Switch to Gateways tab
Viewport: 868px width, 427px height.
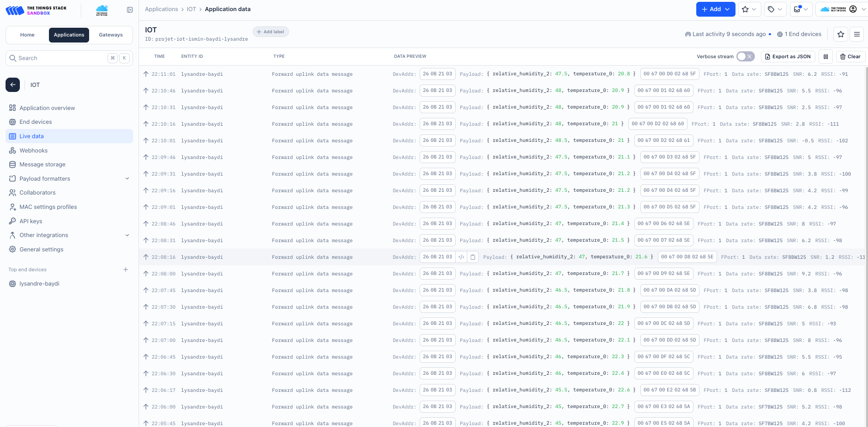tap(111, 35)
